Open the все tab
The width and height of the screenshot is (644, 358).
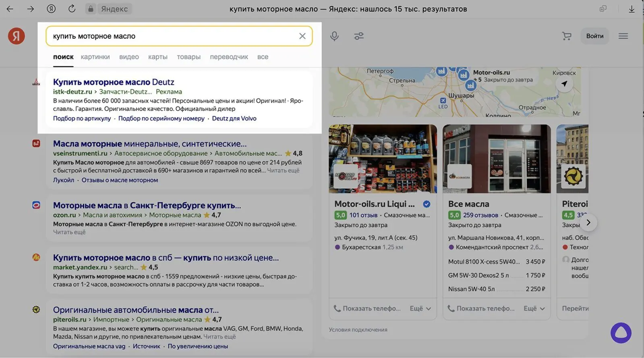pyautogui.click(x=263, y=57)
